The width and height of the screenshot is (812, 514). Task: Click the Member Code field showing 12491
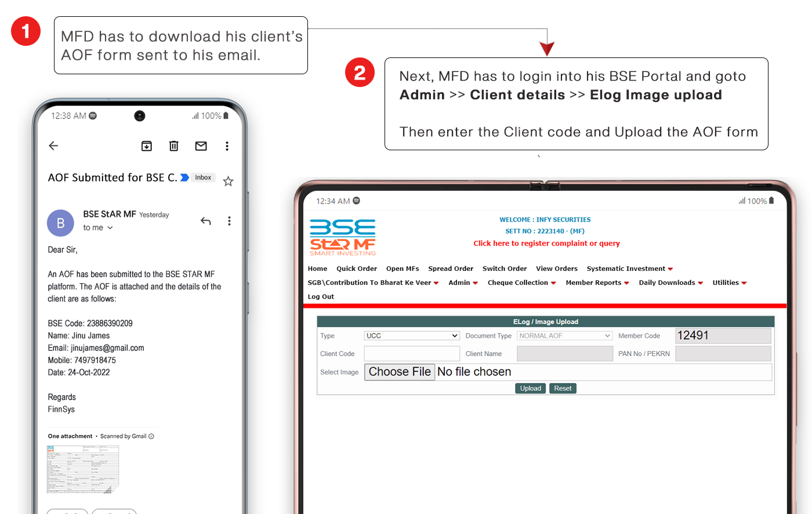point(723,335)
